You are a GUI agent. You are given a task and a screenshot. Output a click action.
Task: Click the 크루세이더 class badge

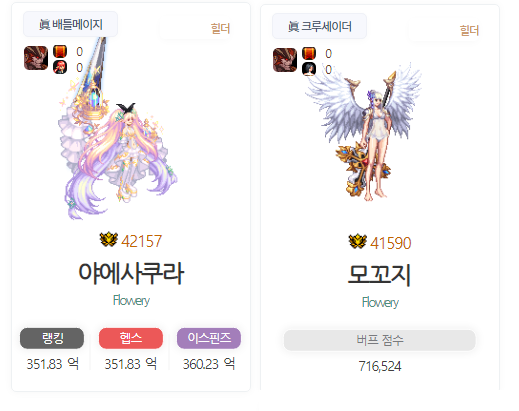319,26
